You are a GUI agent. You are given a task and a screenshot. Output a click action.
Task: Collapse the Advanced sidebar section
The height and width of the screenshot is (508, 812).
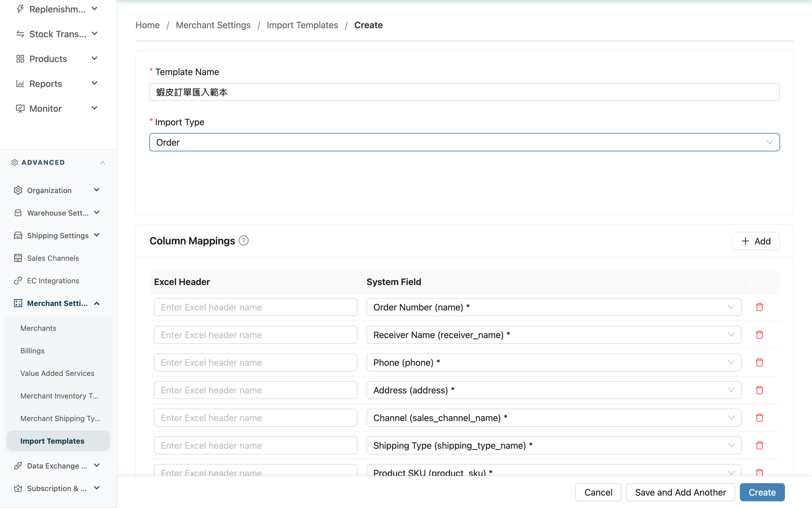pyautogui.click(x=103, y=163)
